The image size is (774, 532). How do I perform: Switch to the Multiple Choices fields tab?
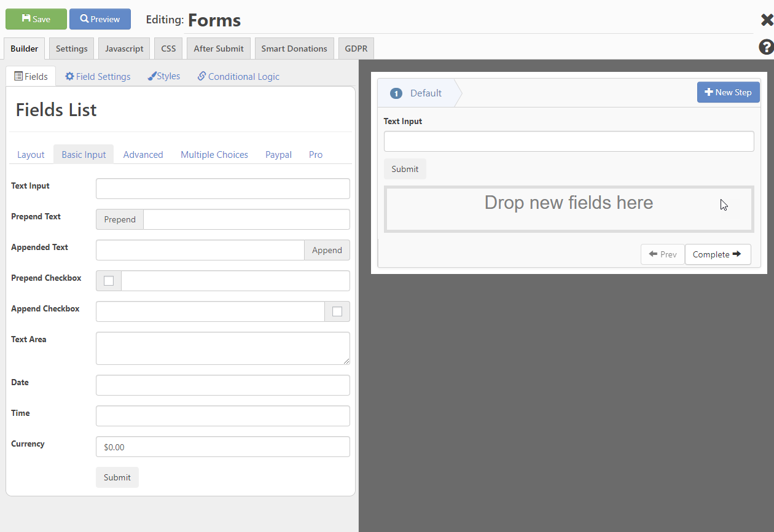(214, 154)
